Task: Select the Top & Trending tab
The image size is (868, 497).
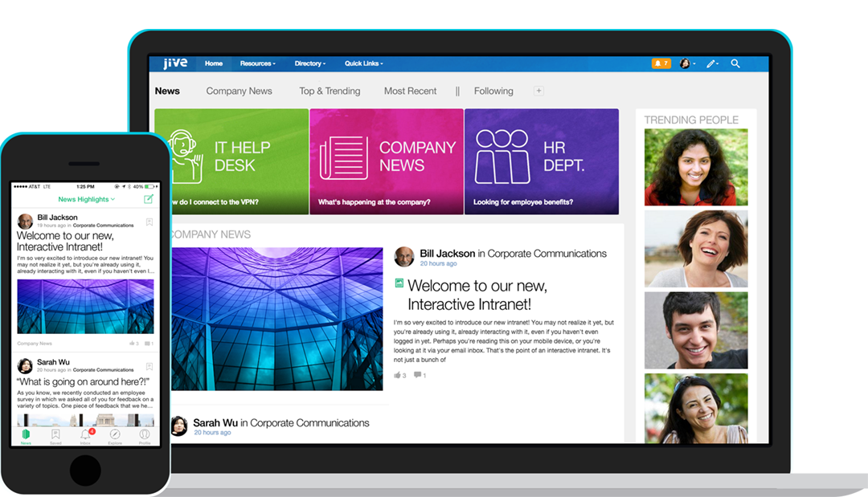Action: click(330, 91)
